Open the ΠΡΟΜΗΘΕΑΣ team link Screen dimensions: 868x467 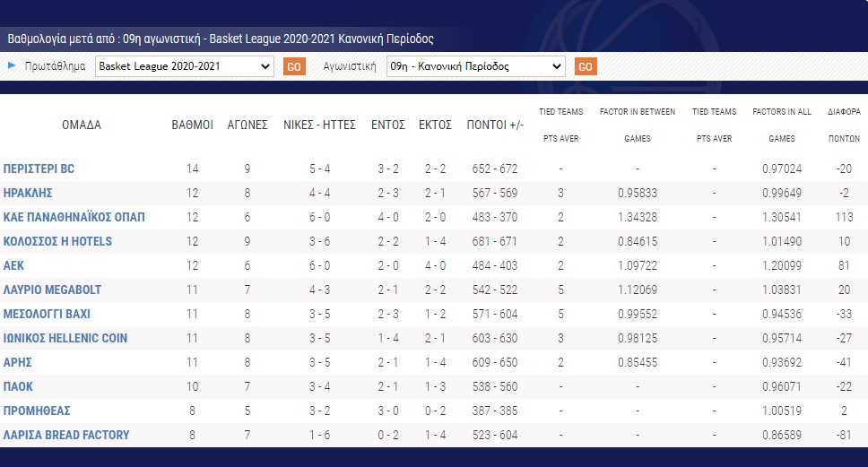point(37,411)
